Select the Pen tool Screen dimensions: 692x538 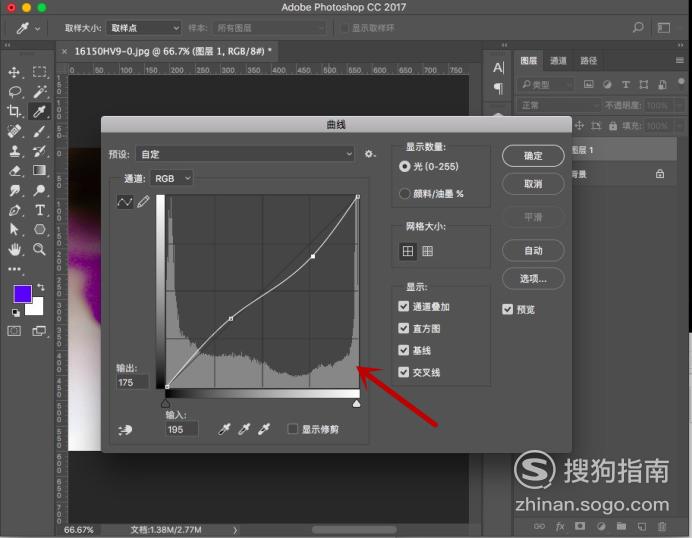pos(14,210)
